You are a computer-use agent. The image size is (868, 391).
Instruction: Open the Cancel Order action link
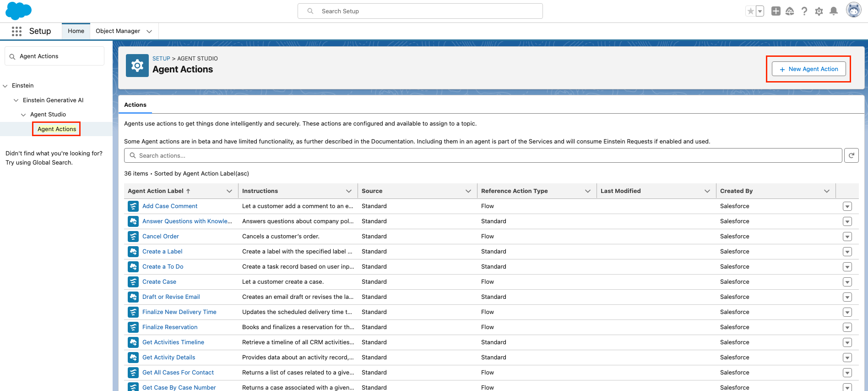(160, 237)
